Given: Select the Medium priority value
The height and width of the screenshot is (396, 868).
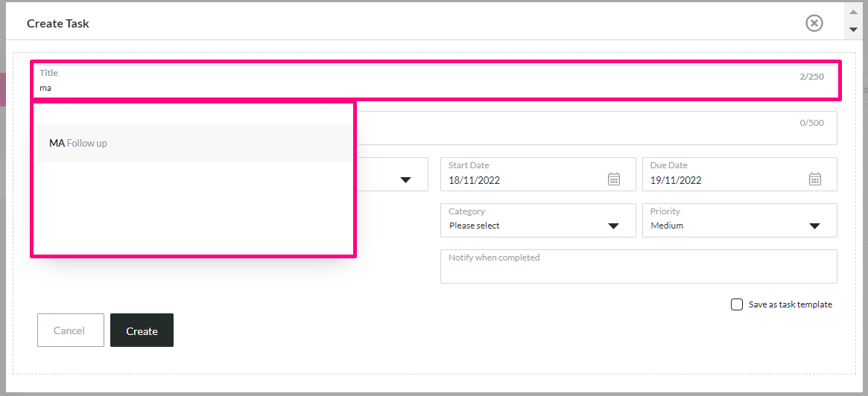Looking at the screenshot, I should 667,226.
